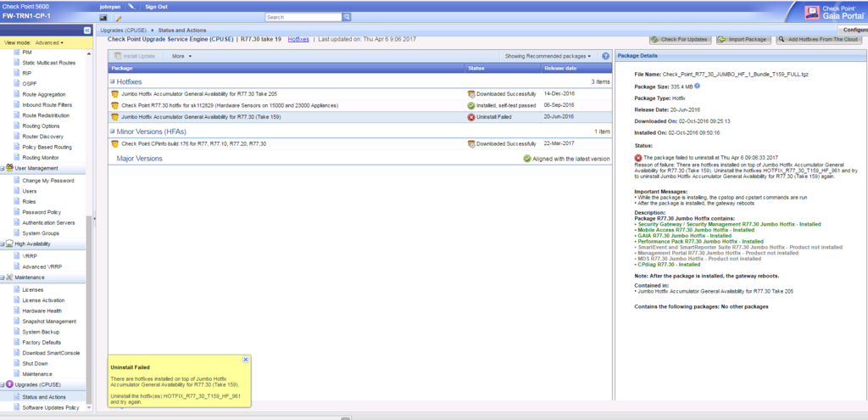Open Advanced VRRP page

pyautogui.click(x=42, y=267)
